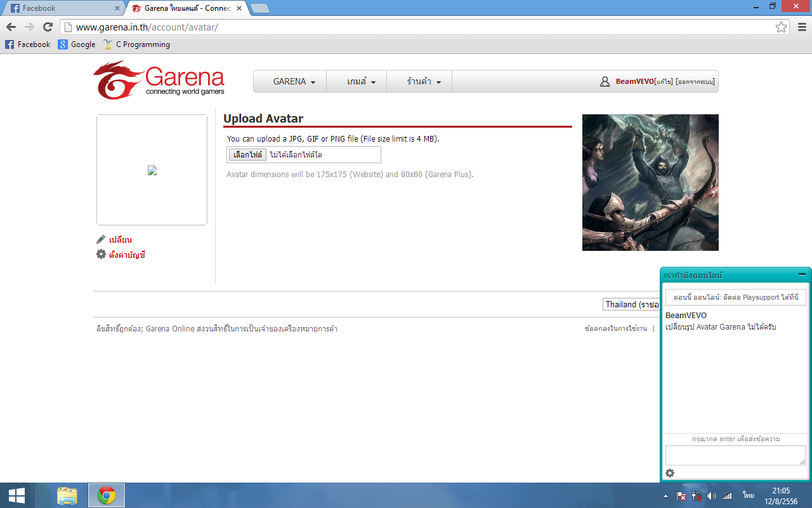812x508 pixels.
Task: Close the Facebook tab
Action: click(117, 8)
